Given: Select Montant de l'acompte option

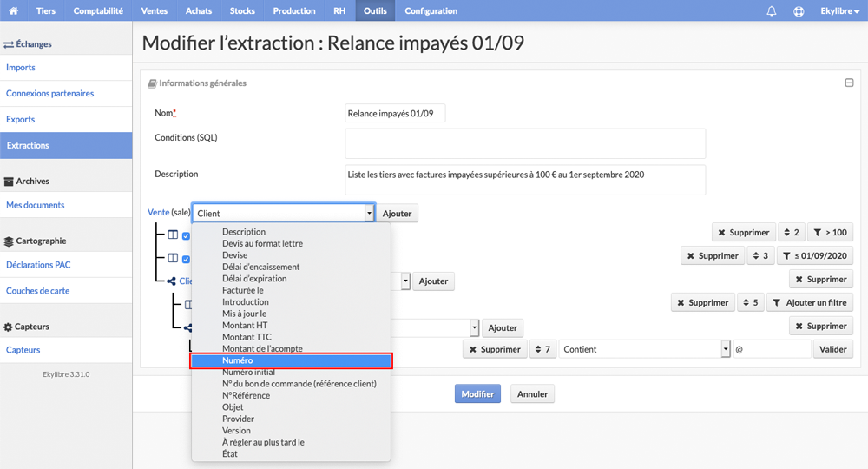Looking at the screenshot, I should [x=262, y=348].
